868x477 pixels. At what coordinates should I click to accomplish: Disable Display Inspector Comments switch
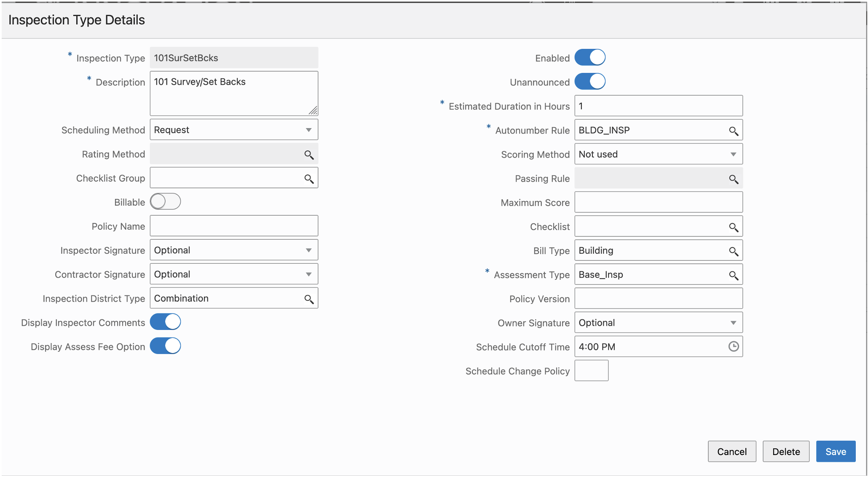click(x=165, y=322)
